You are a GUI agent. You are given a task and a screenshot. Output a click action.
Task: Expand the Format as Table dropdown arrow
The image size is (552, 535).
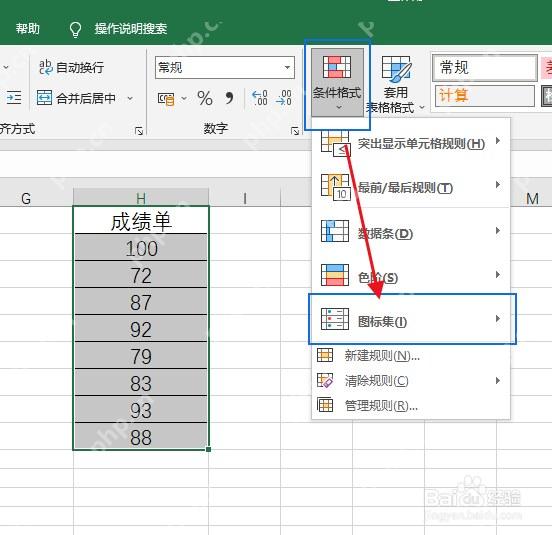422,107
